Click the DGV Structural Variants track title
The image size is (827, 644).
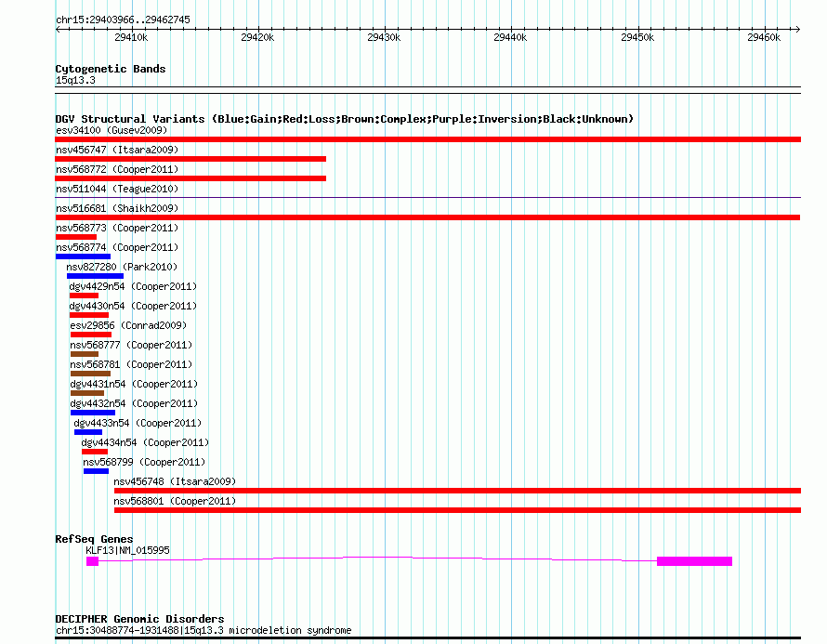tap(345, 119)
